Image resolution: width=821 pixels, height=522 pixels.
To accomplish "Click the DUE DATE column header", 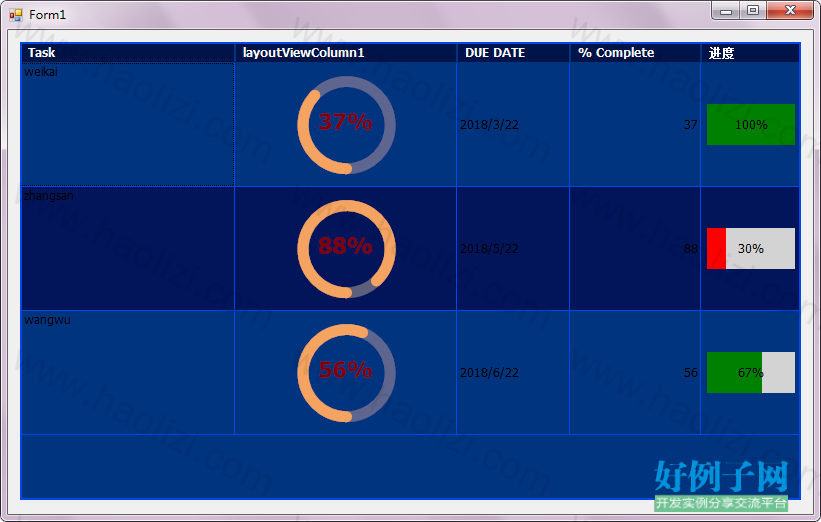I will (513, 53).
